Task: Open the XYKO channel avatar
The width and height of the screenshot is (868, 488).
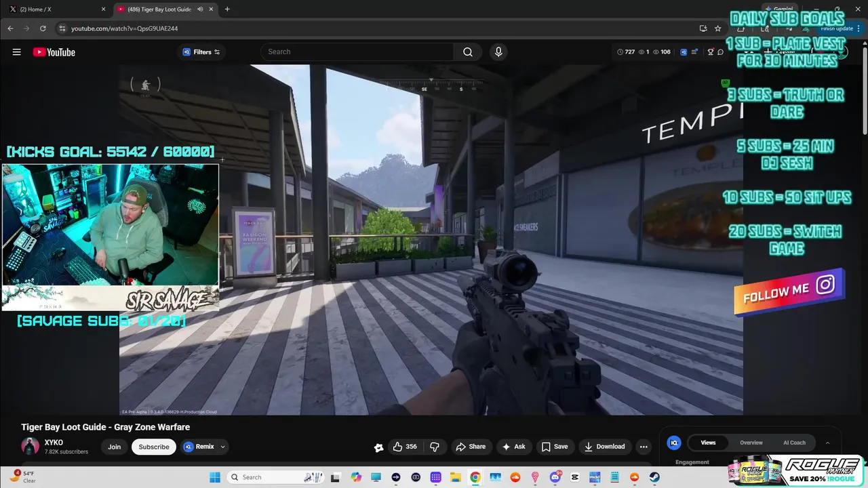Action: (30, 447)
